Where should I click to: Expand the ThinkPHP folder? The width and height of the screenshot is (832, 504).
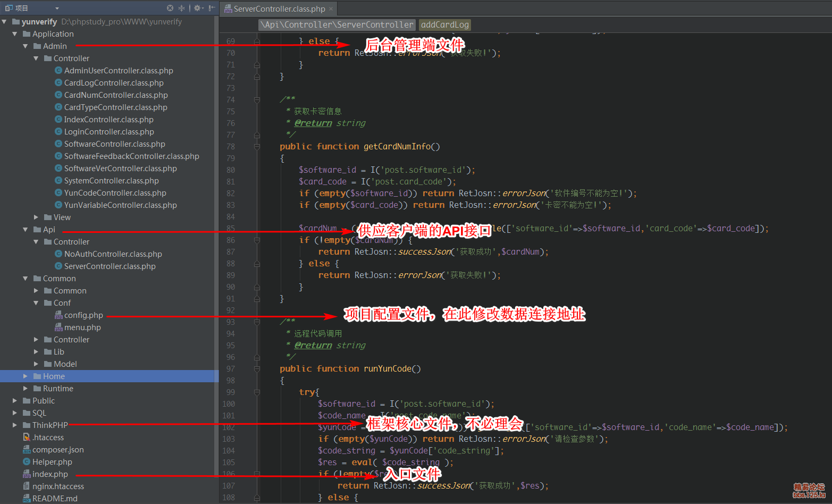click(x=15, y=425)
